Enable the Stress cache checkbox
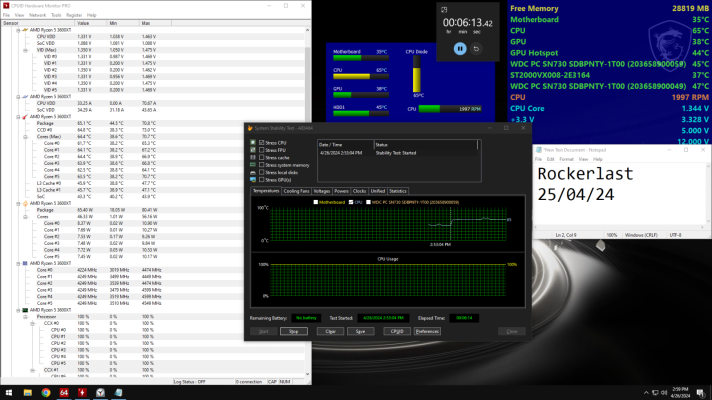 262,158
